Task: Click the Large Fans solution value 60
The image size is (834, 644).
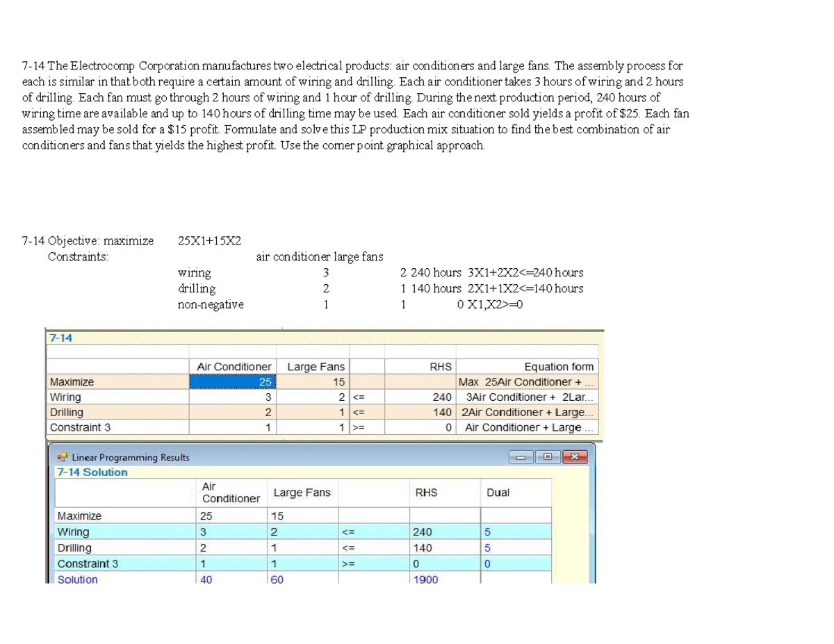Action: [277, 579]
